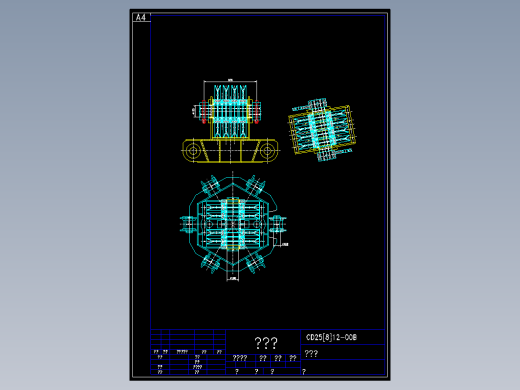
Task: Select the drawing number CD25[8]12-00B
Action: click(x=331, y=337)
